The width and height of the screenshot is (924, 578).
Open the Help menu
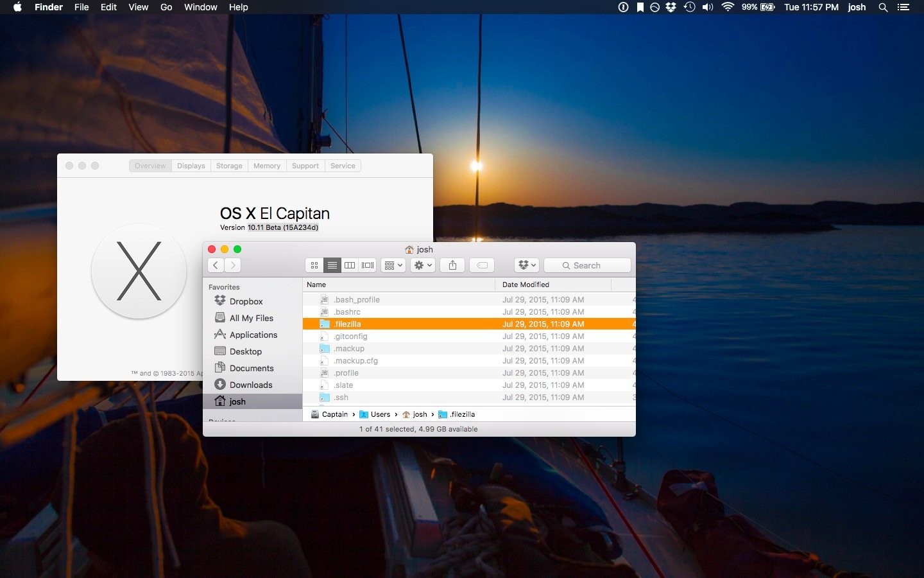(239, 7)
